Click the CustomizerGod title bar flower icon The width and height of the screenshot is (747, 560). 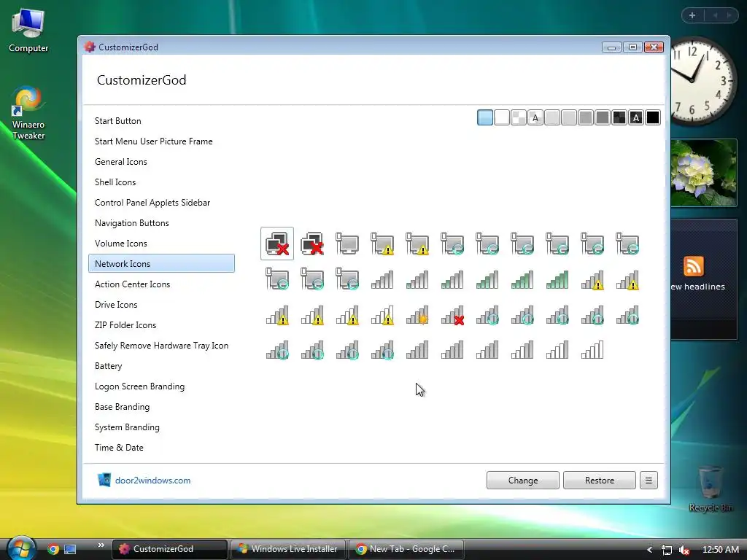(90, 47)
